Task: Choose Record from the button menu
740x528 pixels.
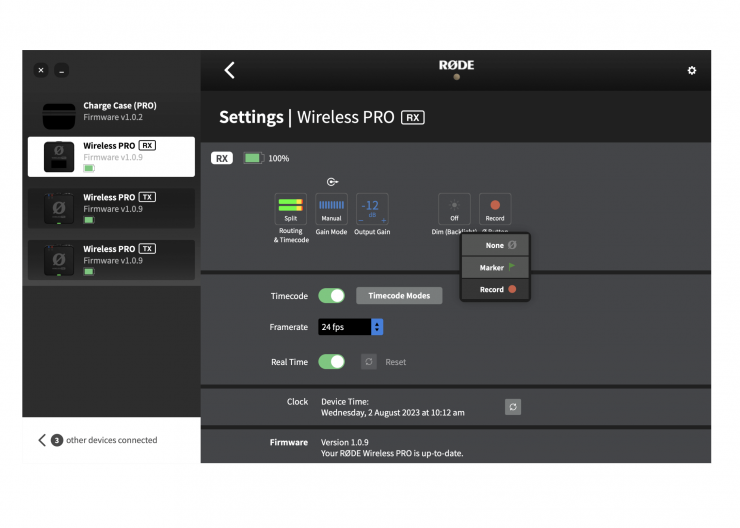Action: 495,290
